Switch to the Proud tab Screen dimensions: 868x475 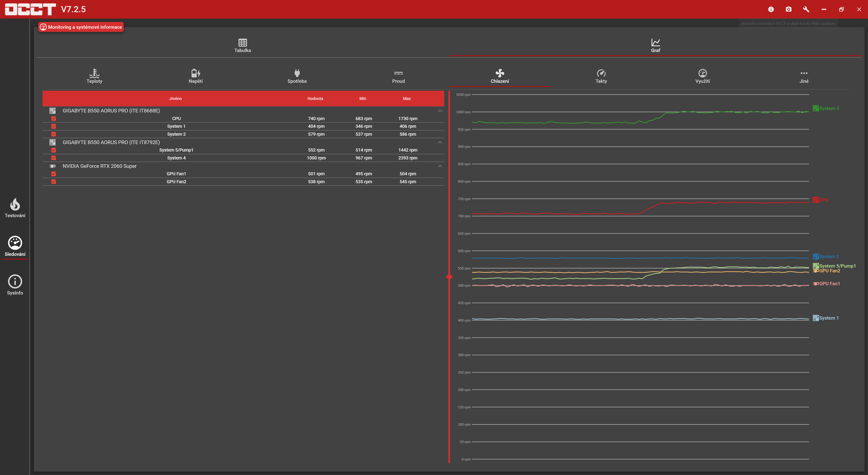pyautogui.click(x=398, y=76)
